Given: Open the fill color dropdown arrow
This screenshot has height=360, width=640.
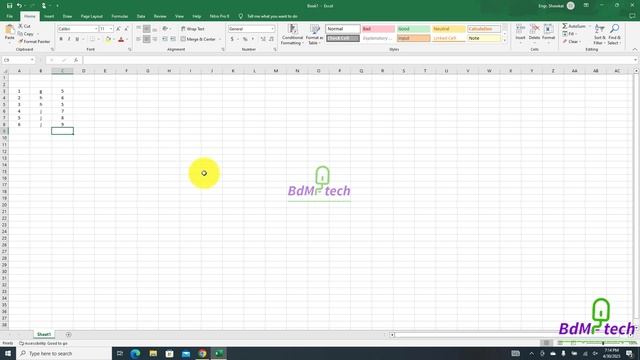Looking at the screenshot, I should click(x=113, y=40).
